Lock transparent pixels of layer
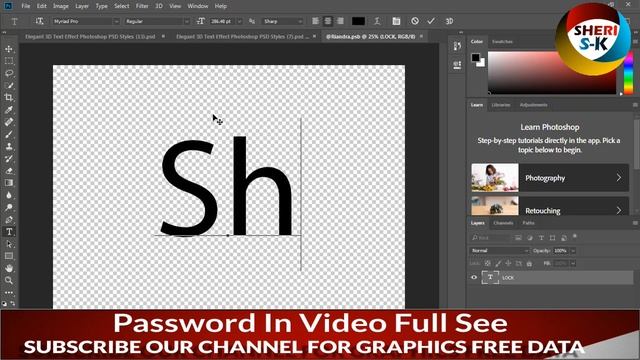 [x=487, y=264]
